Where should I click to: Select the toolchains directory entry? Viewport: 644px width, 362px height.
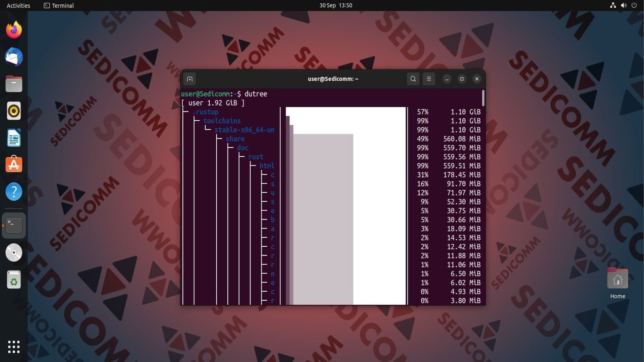click(x=222, y=121)
